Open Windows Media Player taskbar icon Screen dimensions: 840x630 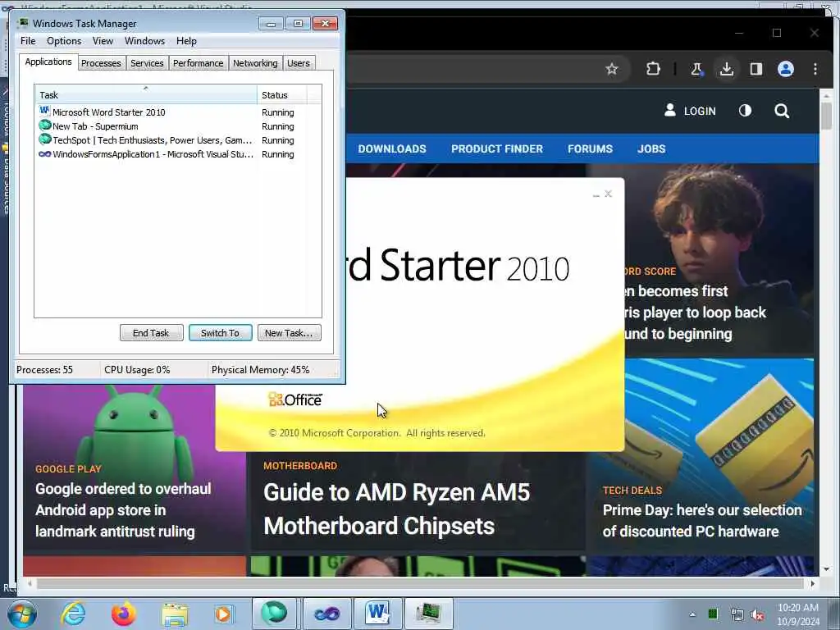pos(224,614)
